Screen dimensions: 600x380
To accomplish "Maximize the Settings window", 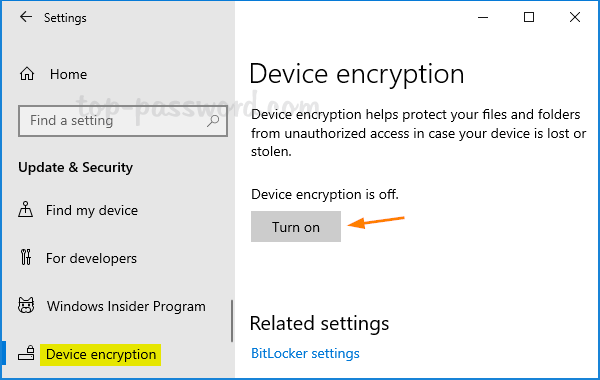I will click(529, 17).
